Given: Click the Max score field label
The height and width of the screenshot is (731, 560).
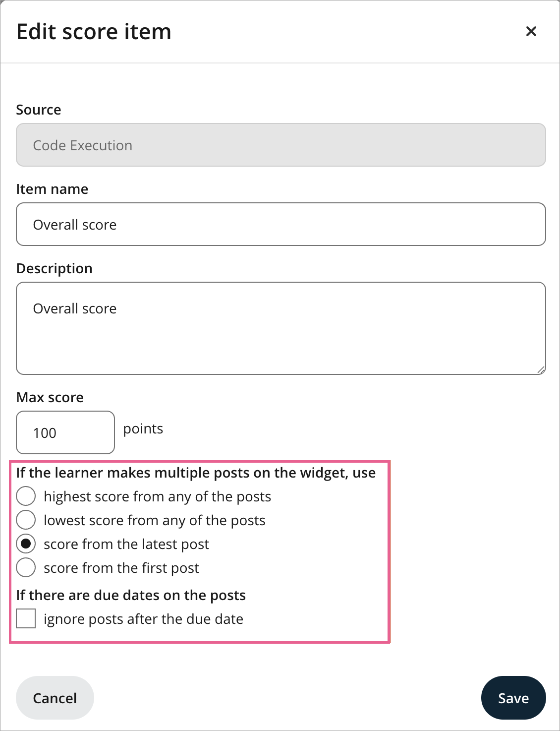Looking at the screenshot, I should click(50, 397).
